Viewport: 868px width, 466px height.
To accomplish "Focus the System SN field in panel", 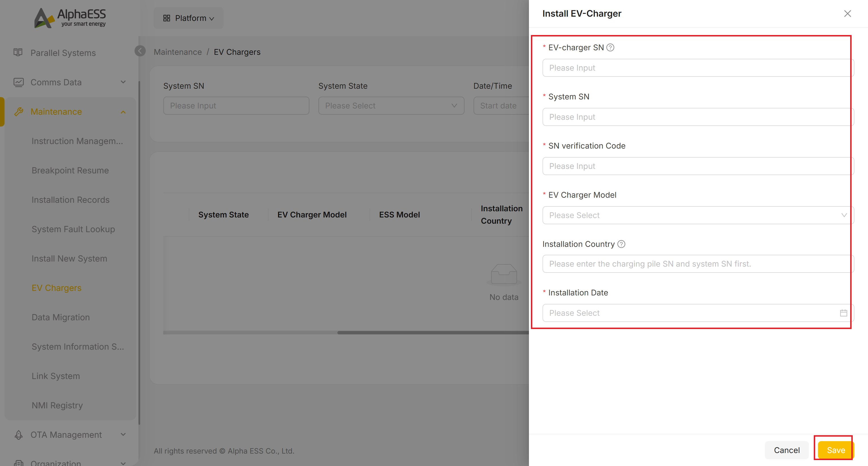I will pos(698,117).
